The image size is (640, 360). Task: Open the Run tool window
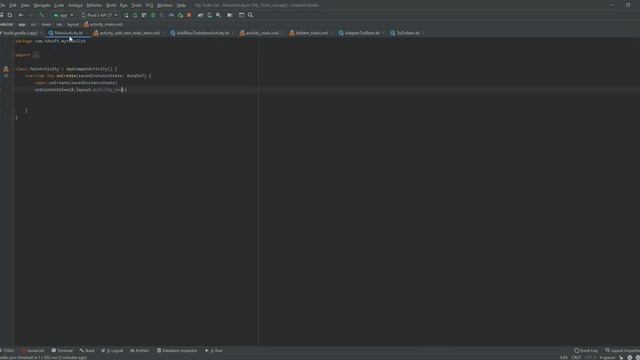(x=214, y=351)
